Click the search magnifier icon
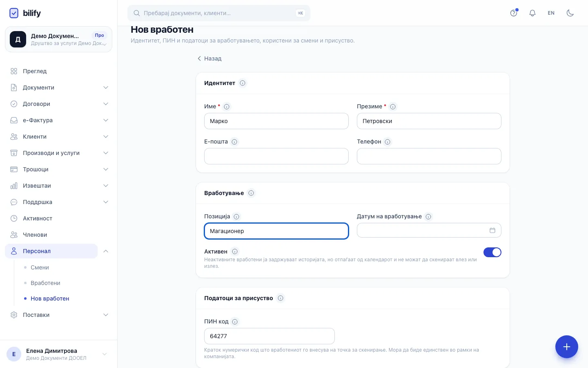This screenshot has height=368, width=588. pyautogui.click(x=137, y=13)
